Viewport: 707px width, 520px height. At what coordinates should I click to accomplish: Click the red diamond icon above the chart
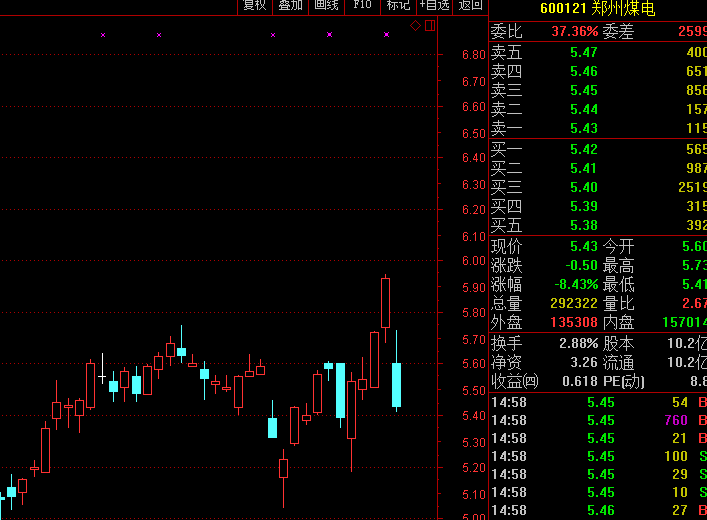click(x=416, y=26)
